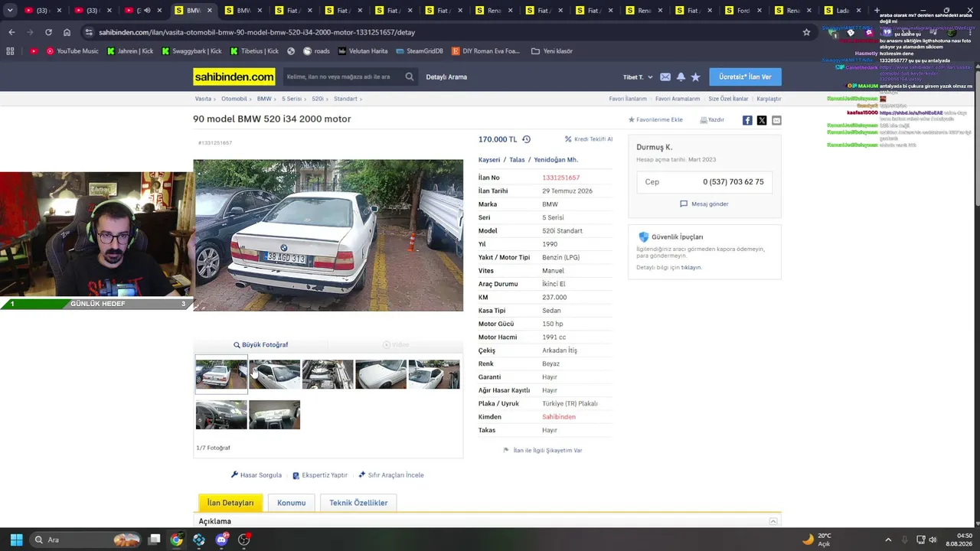Open the messages envelope in the site header
980x551 pixels.
(x=665, y=77)
